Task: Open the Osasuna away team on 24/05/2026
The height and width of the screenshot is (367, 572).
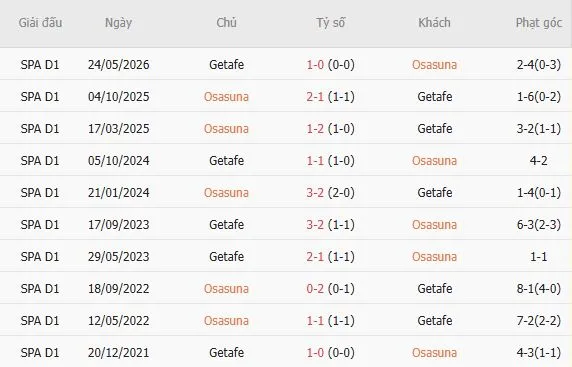Action: point(434,65)
